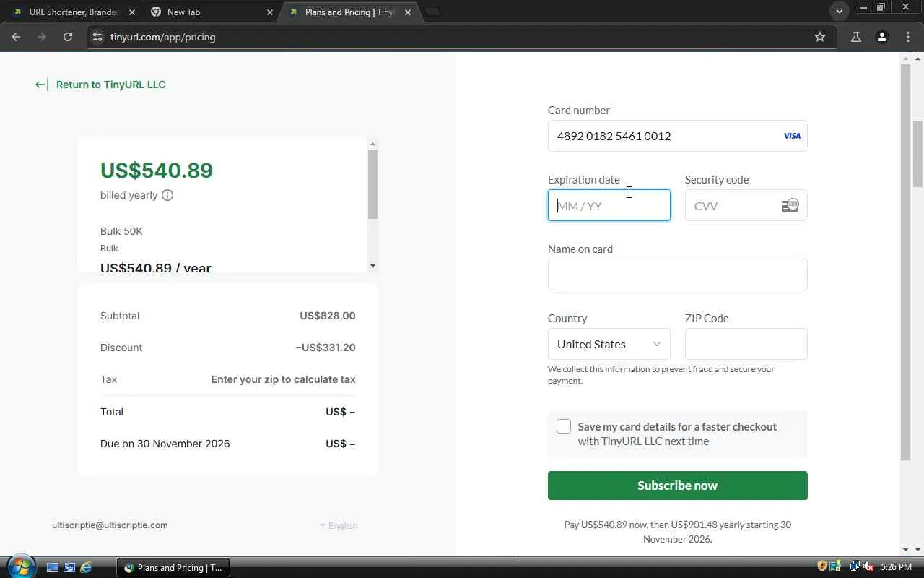The height and width of the screenshot is (578, 924).
Task: Click the Discount −US$331.20 amount
Action: [x=326, y=348]
